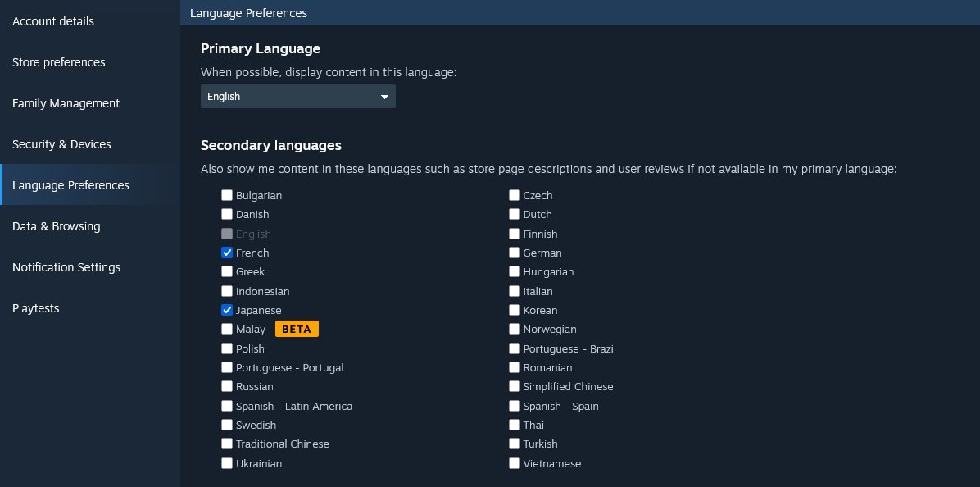The height and width of the screenshot is (487, 980).
Task: Select the Vietnamese checkbox
Action: (x=515, y=463)
